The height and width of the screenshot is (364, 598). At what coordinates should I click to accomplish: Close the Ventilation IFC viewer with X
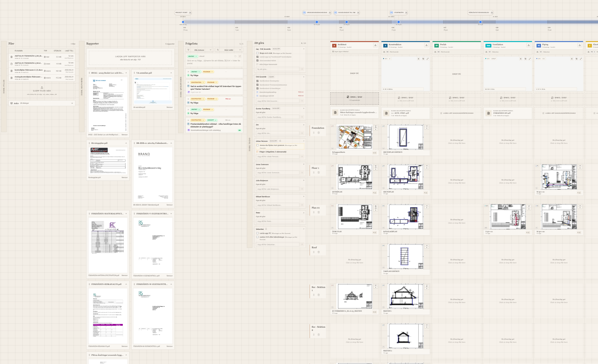(x=521, y=59)
